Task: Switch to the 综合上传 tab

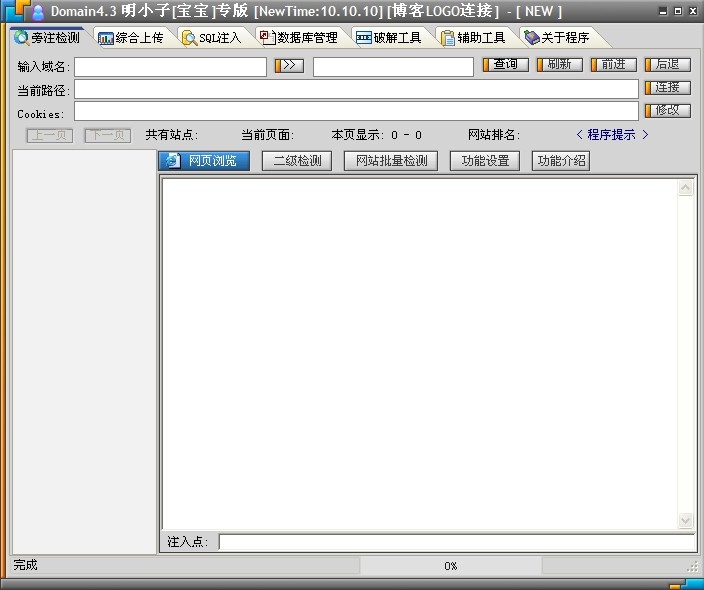Action: (131, 38)
